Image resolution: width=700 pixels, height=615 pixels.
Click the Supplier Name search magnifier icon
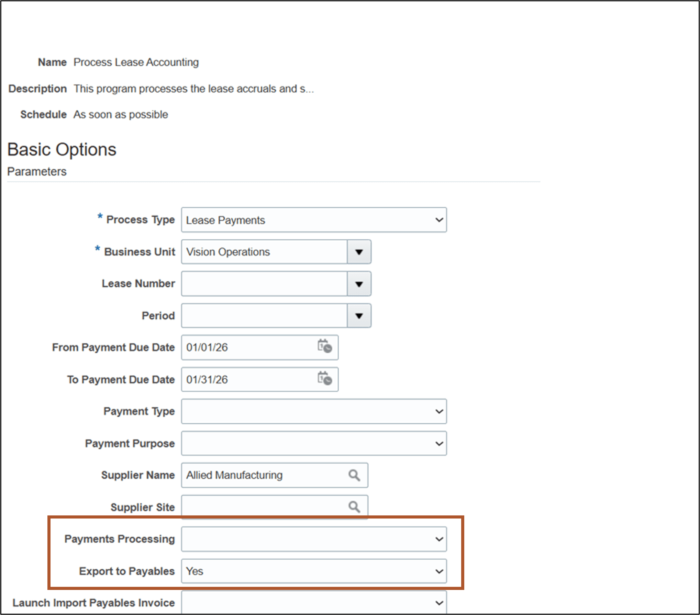coord(354,475)
